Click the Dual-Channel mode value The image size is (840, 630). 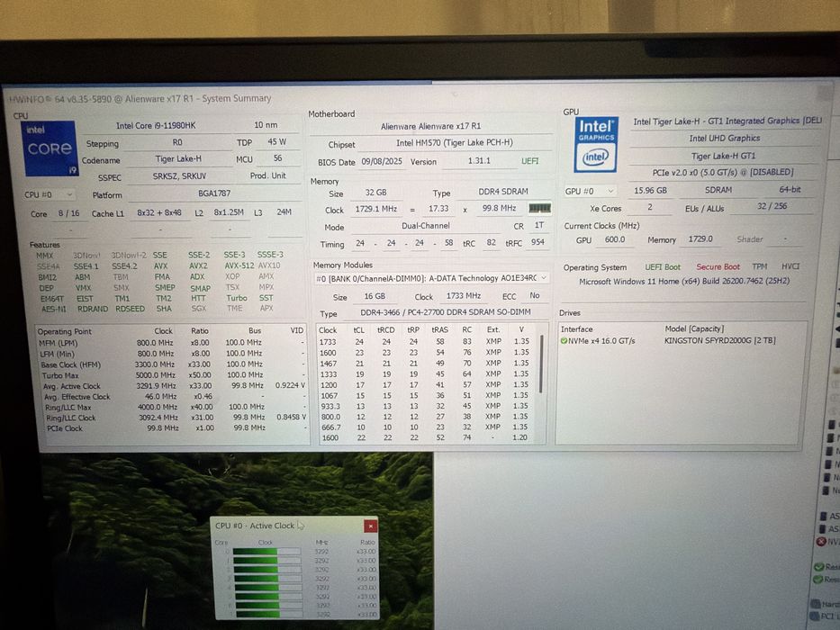[x=426, y=226]
